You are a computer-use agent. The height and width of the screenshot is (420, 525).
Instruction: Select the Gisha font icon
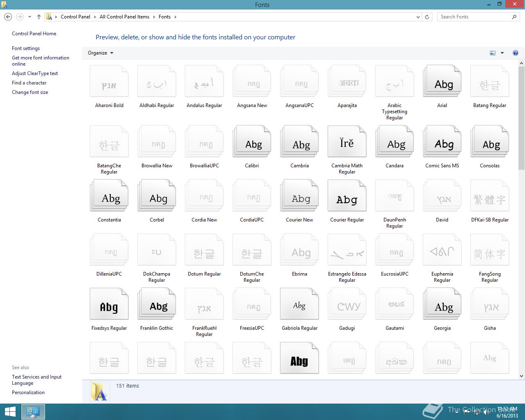490,304
